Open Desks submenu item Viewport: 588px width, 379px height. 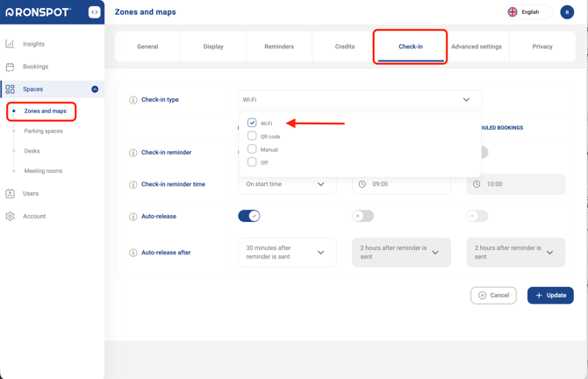32,151
